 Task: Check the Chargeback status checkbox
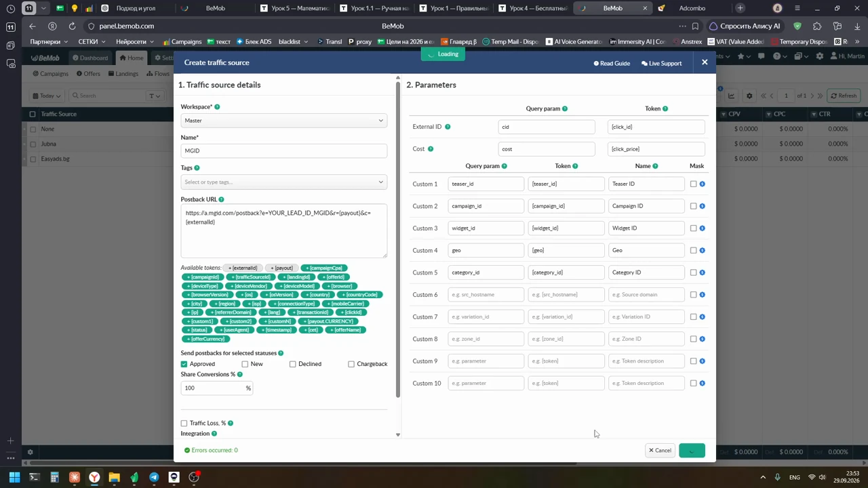point(351,364)
